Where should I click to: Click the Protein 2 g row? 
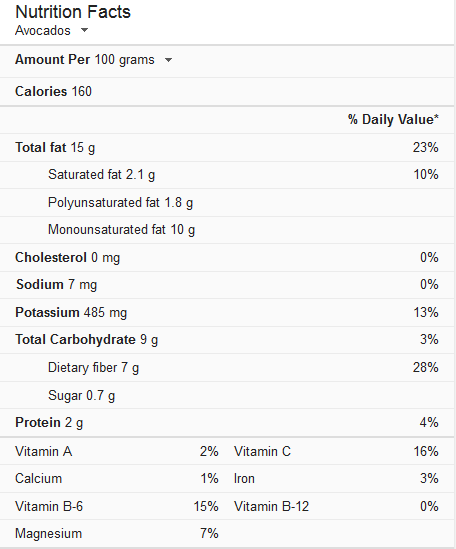click(227, 422)
